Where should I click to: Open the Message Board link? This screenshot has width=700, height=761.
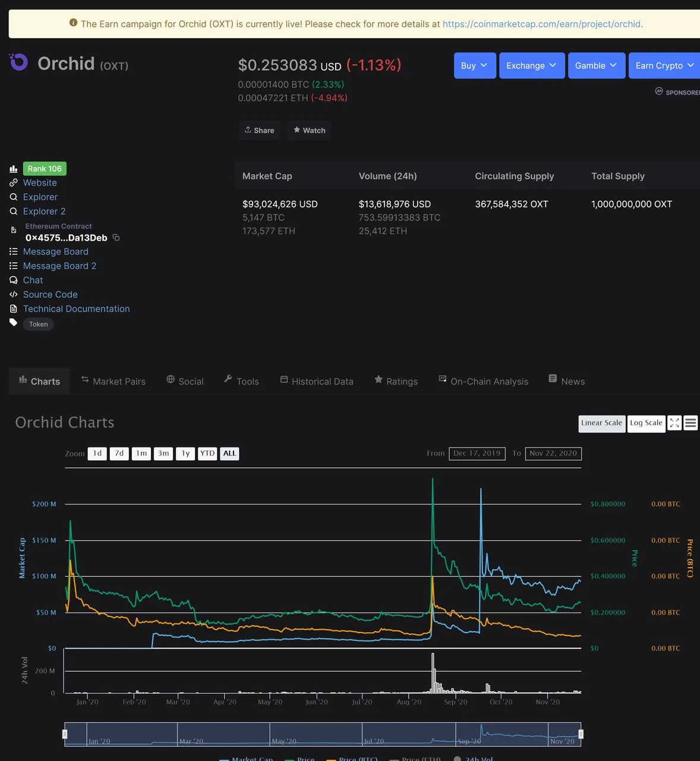pyautogui.click(x=55, y=251)
